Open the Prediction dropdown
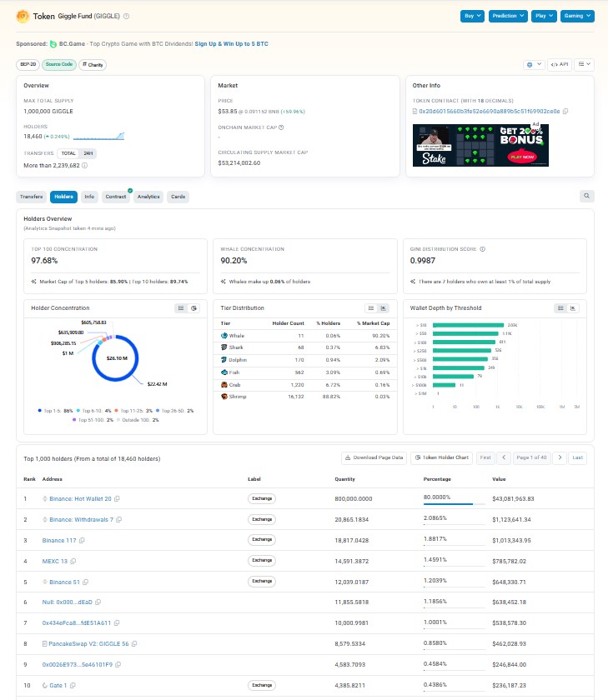608x700 pixels. [508, 16]
